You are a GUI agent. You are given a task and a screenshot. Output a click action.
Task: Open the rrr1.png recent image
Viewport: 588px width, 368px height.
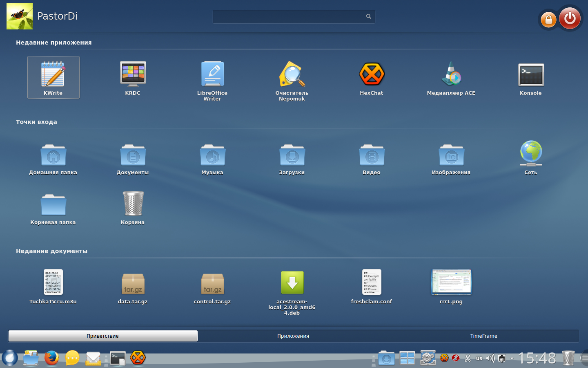[x=451, y=286]
